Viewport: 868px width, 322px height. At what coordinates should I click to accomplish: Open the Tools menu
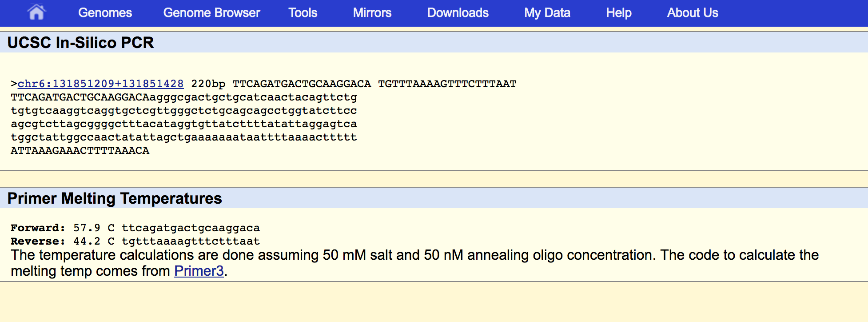coord(303,12)
